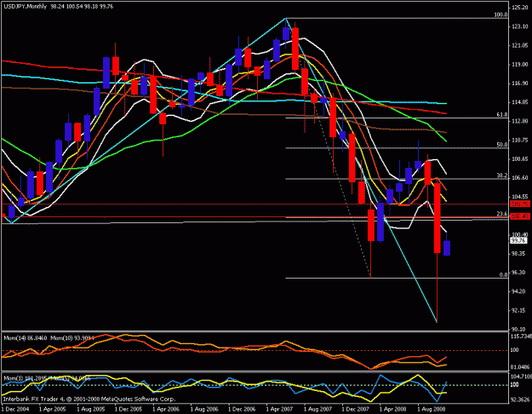This screenshot has height=414, width=532.
Task: Click the 1 Apr 2006 date label
Action: point(166,409)
